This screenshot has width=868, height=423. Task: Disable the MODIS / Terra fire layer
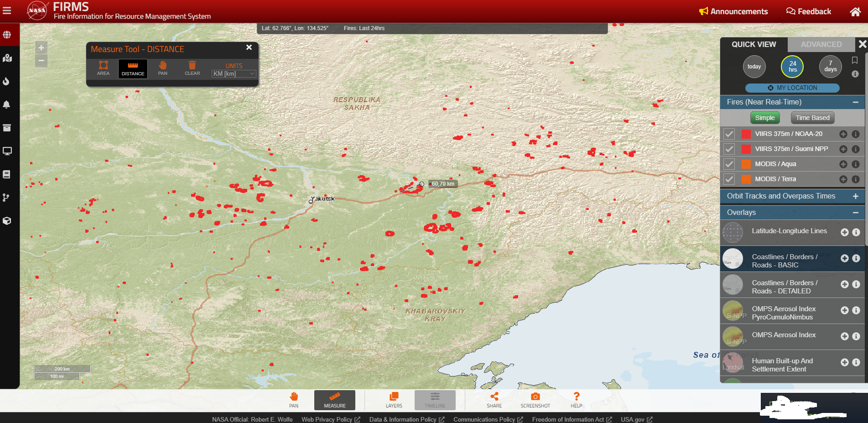[729, 179]
